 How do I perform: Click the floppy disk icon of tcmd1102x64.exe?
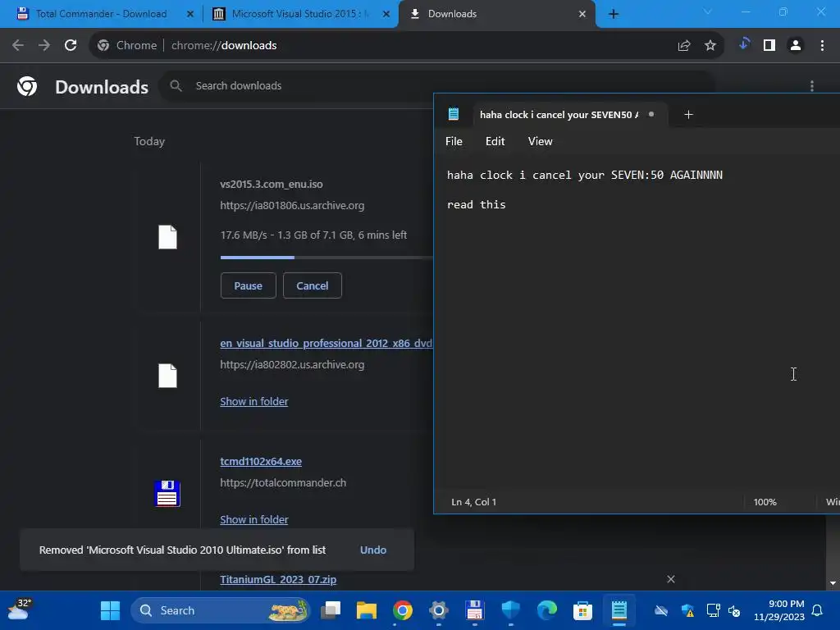167,493
